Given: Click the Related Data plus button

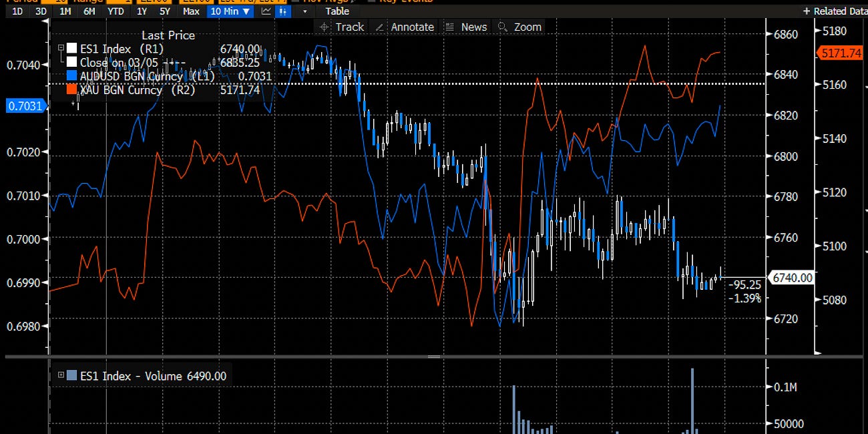Looking at the screenshot, I should pos(807,11).
